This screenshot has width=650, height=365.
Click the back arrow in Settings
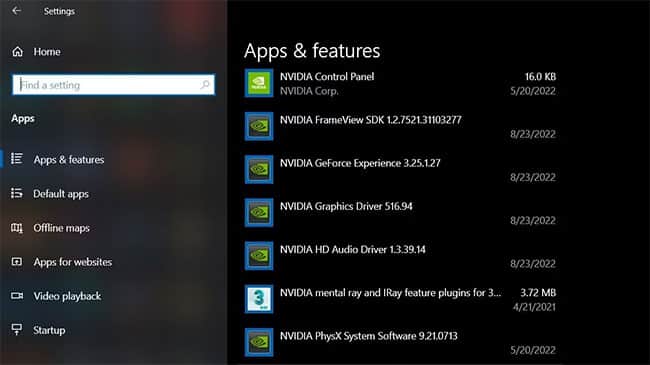(x=17, y=11)
